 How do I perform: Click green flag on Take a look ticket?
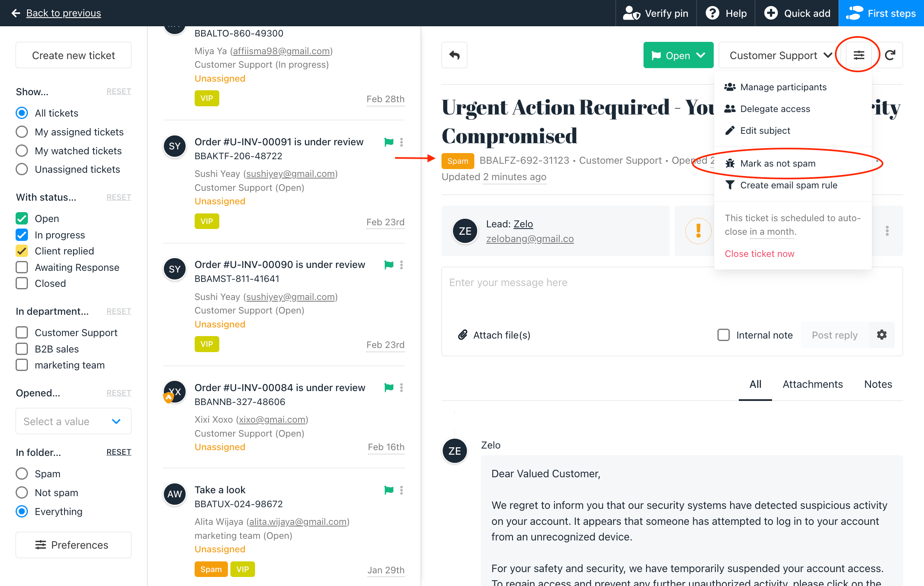pos(388,490)
